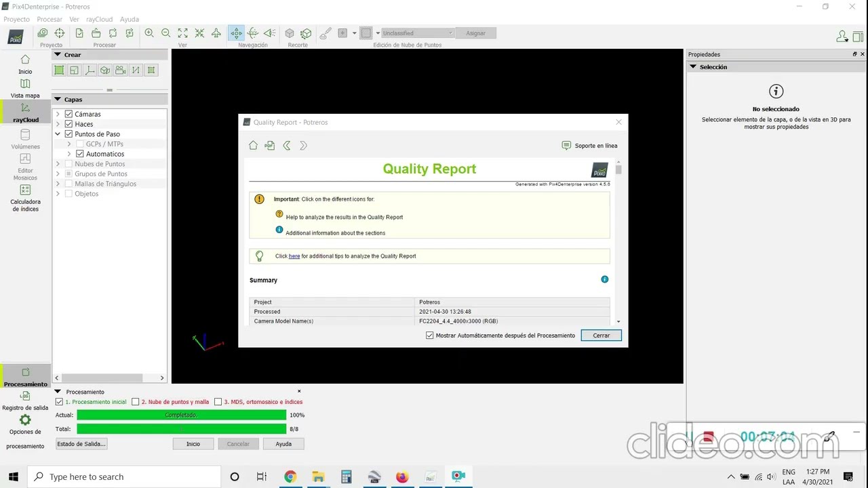
Task: Enable 2. Nube de puntos y malla
Action: 136,402
